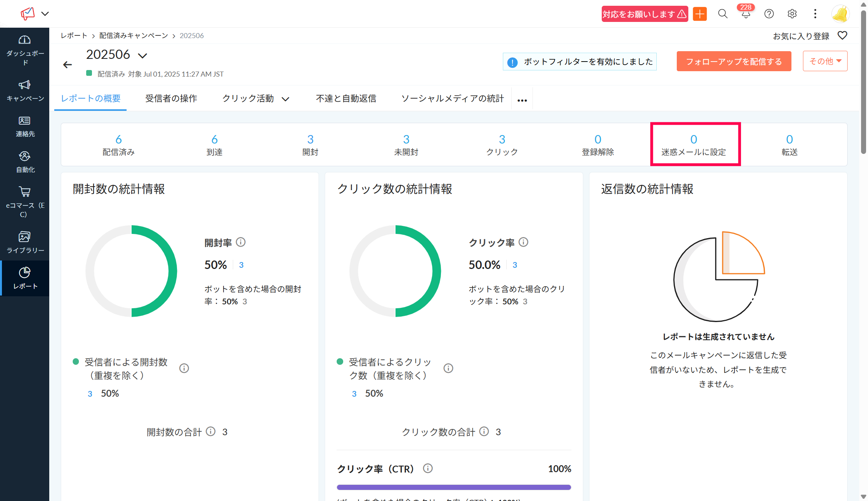Click 配信済みキャンペーン breadcrumb link

click(134, 36)
